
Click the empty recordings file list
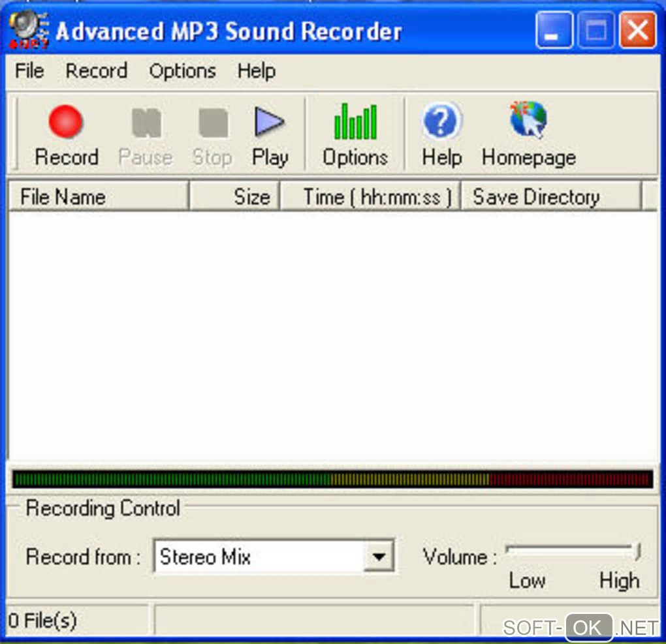click(x=332, y=335)
